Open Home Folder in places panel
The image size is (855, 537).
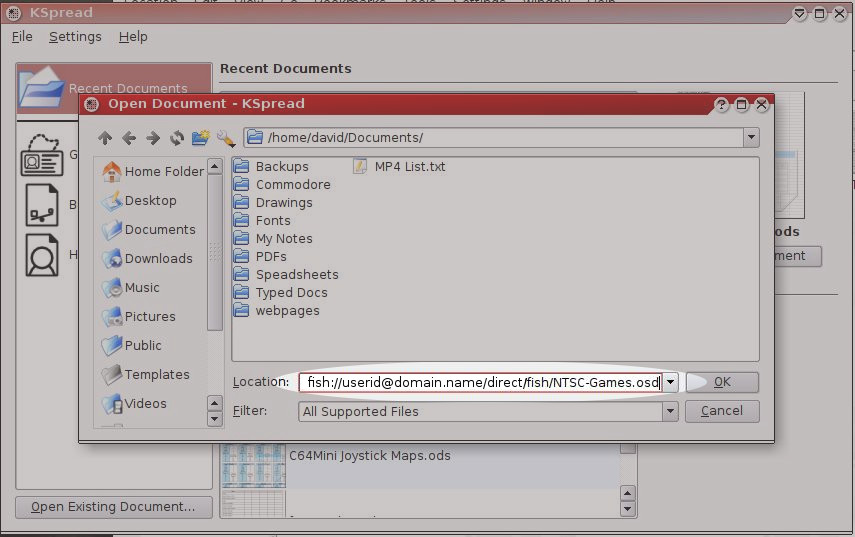point(153,171)
